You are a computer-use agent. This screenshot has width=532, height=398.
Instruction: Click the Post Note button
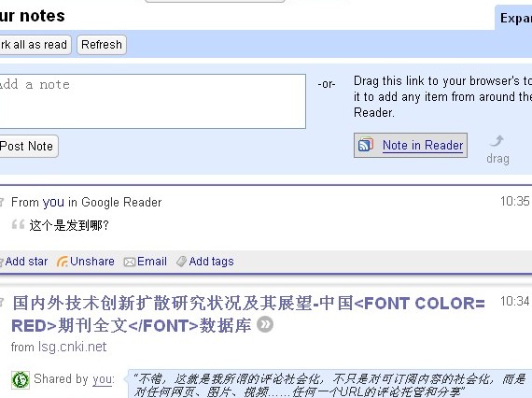pos(27,147)
